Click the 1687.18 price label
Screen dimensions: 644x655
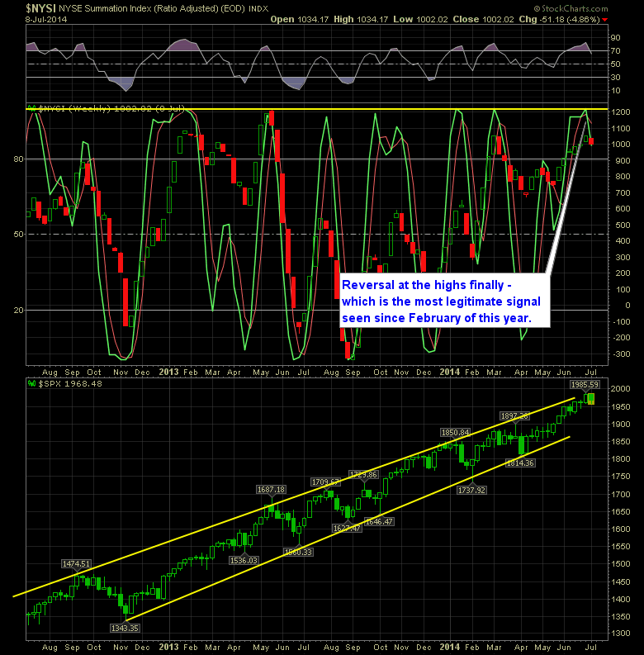[271, 490]
